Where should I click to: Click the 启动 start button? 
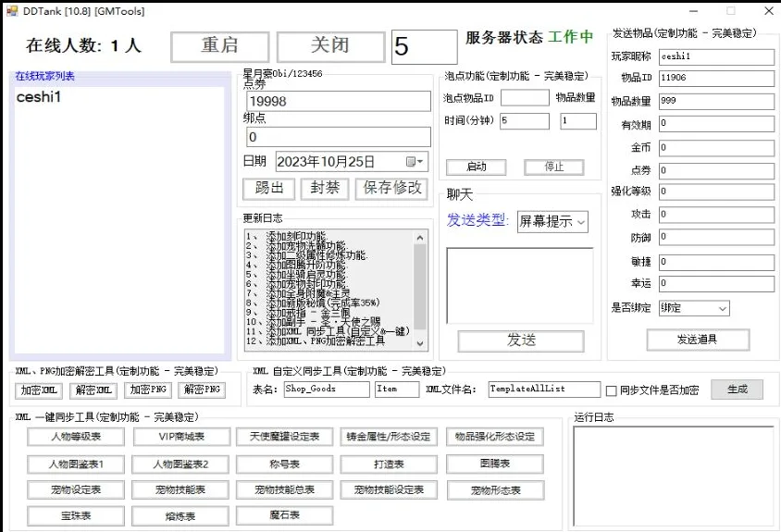pos(477,167)
